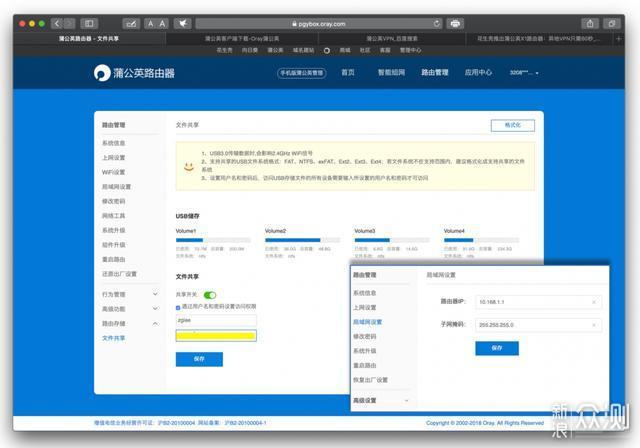Uncheck the username and password access checkbox
This screenshot has width=640, height=448.
pos(178,307)
